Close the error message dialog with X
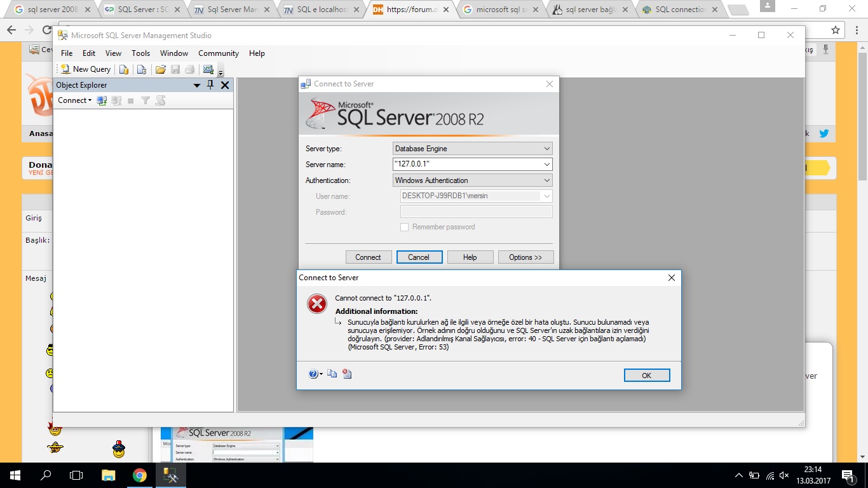The image size is (868, 488). tap(672, 278)
